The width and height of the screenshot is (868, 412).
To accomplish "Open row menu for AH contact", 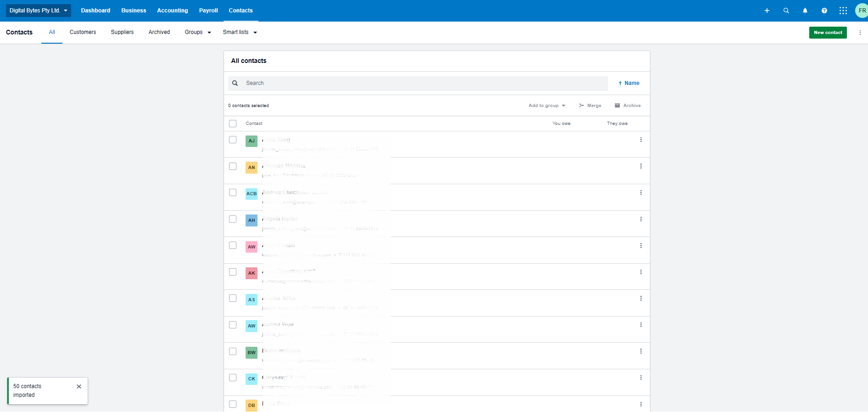I will click(641, 219).
